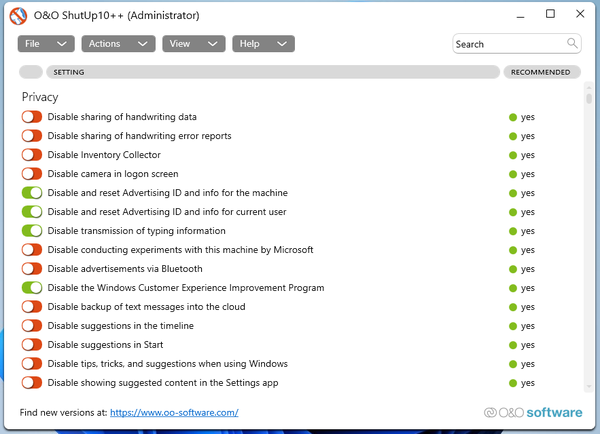Expand the Actions dropdown menu
Image resolution: width=600 pixels, height=434 pixels.
(117, 44)
